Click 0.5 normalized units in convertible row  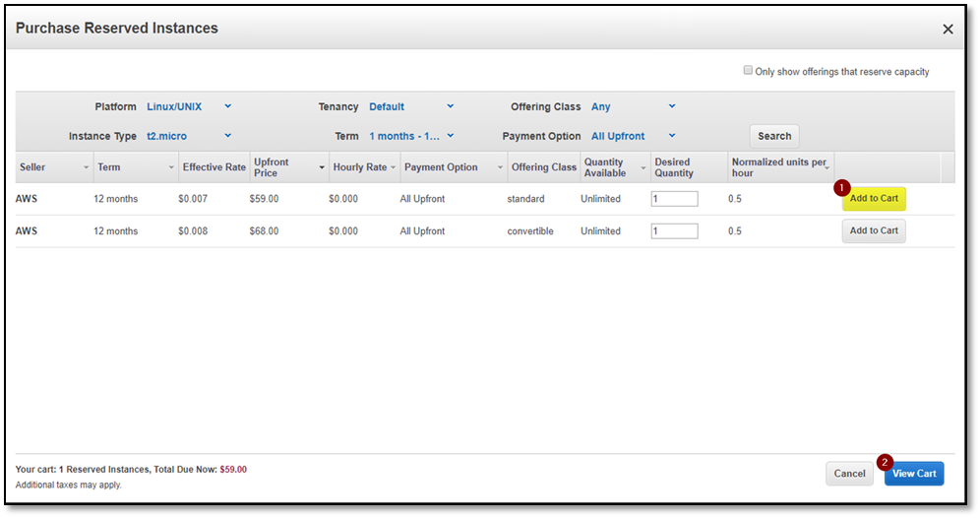pos(735,230)
